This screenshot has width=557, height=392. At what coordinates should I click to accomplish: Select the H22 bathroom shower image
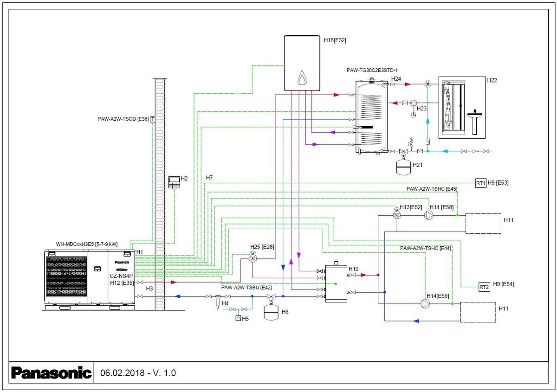click(x=461, y=108)
